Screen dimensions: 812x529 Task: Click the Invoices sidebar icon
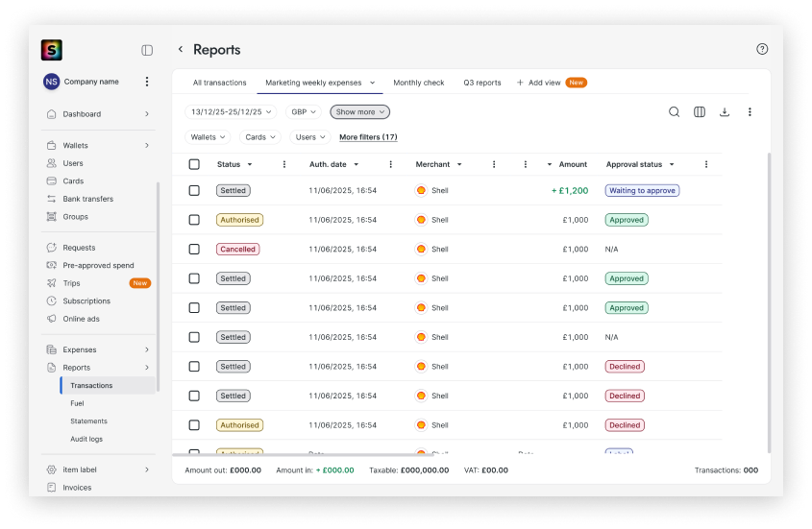(51, 488)
